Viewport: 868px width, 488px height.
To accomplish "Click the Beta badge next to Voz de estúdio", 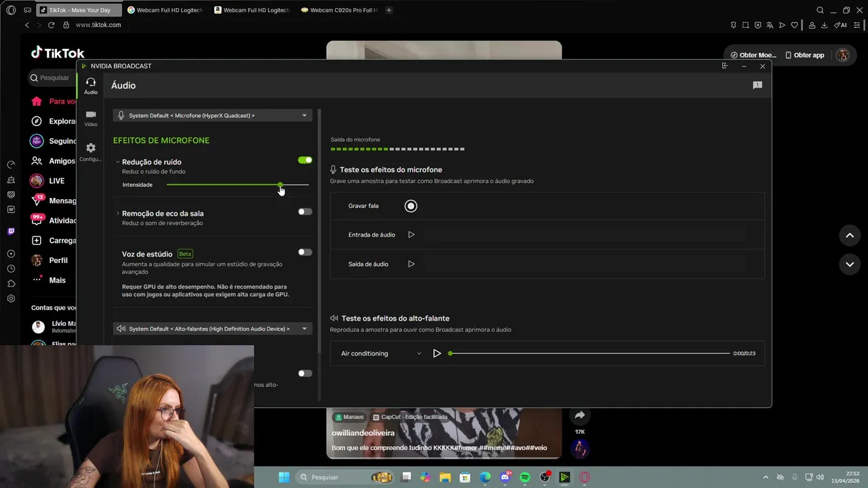I will click(x=185, y=253).
